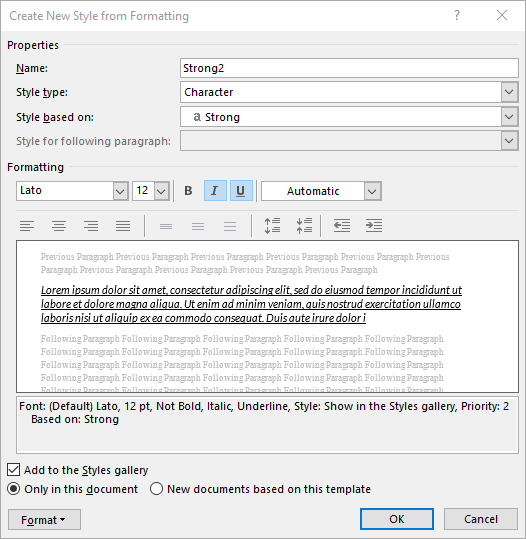The width and height of the screenshot is (526, 539).
Task: Center text alignment icon
Action: [x=59, y=226]
